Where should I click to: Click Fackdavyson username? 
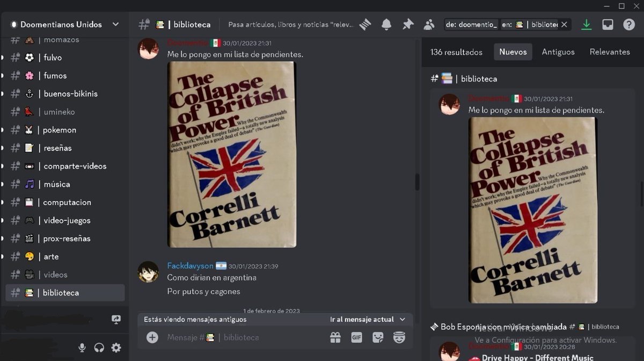coord(190,266)
